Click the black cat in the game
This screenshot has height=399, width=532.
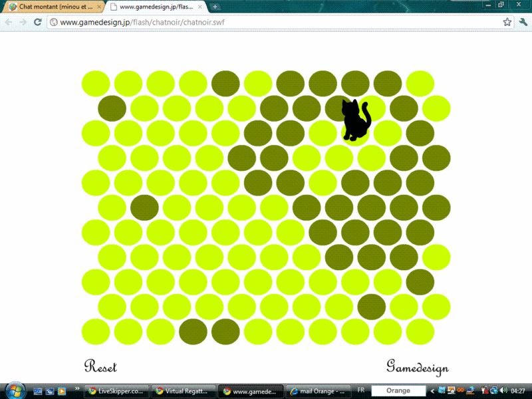356,120
